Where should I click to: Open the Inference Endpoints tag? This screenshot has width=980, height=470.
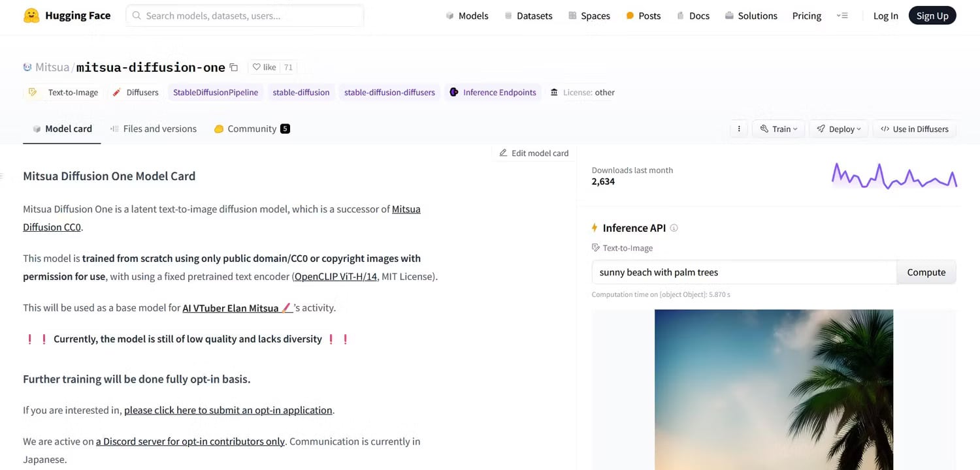pyautogui.click(x=493, y=93)
